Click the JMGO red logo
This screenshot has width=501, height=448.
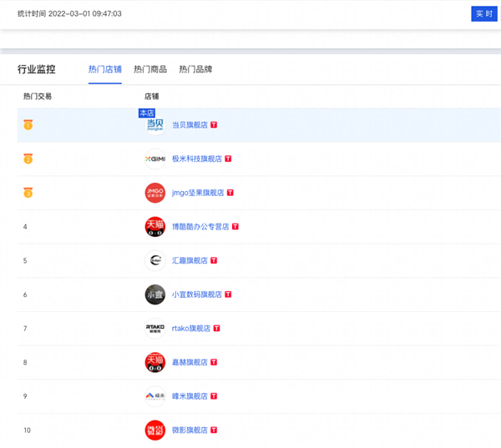click(155, 193)
